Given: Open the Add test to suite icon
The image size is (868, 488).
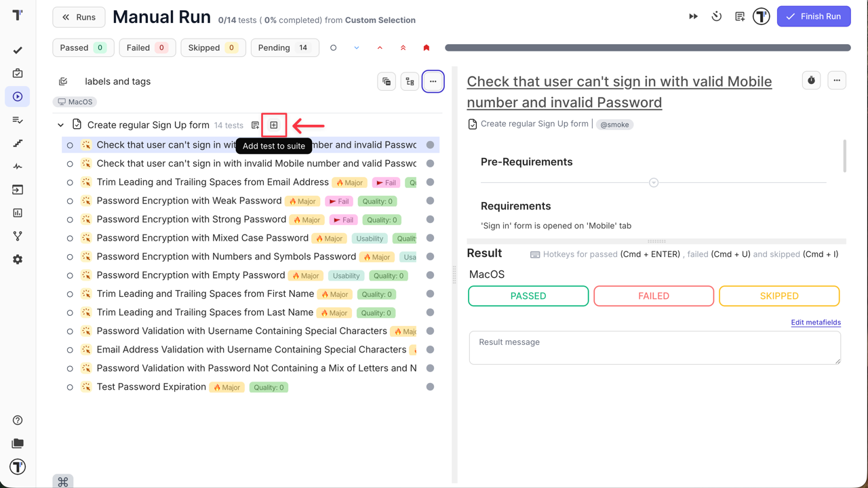Looking at the screenshot, I should point(273,125).
